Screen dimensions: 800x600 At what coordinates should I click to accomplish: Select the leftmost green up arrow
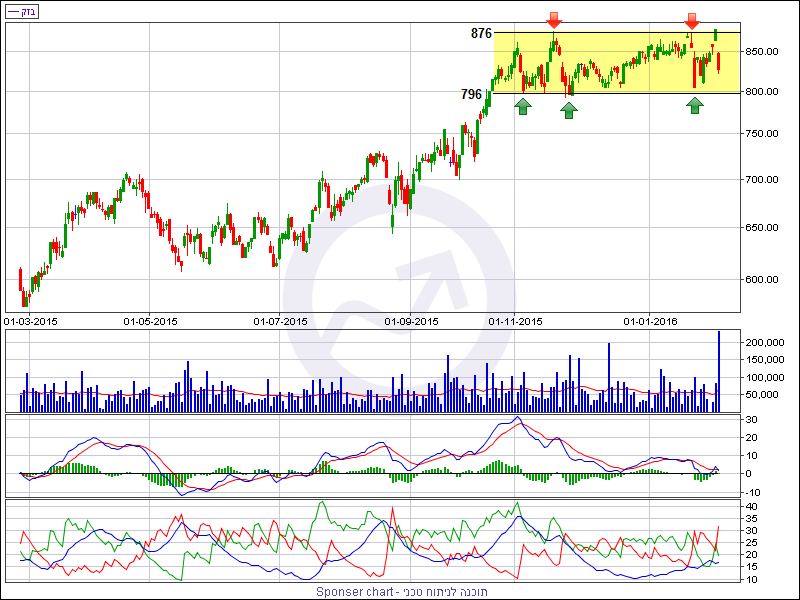pos(523,106)
